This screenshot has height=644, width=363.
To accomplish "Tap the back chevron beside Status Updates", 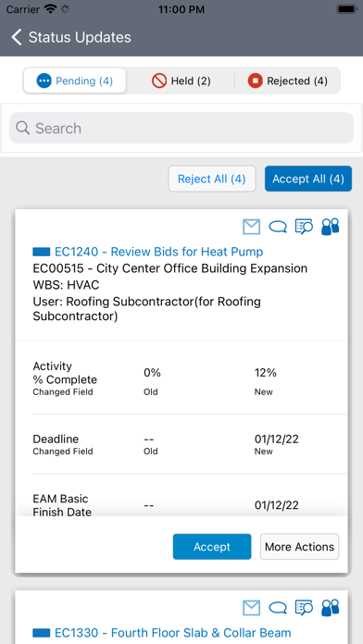I will [x=17, y=37].
